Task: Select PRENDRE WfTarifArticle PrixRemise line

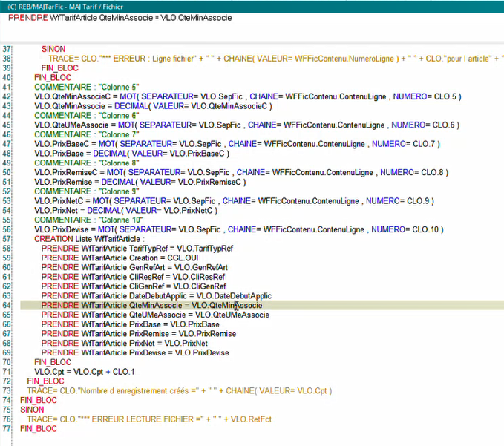Action: pyautogui.click(x=139, y=334)
